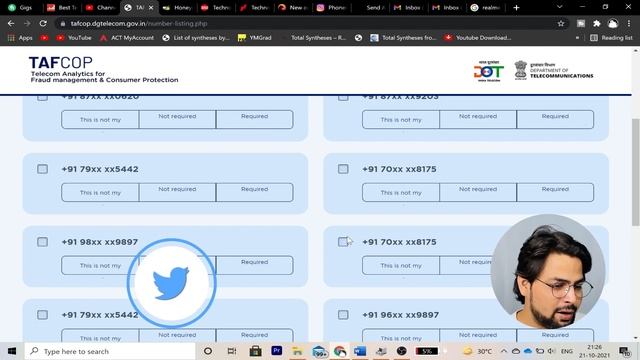
Task: Open Cortana circle on the taskbar
Action: coord(208,351)
